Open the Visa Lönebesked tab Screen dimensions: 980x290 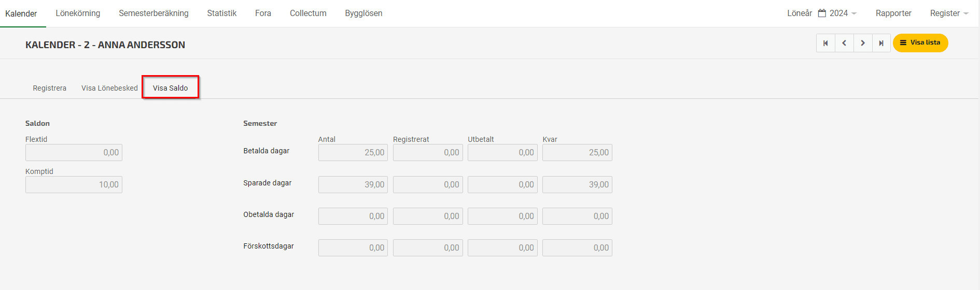109,88
